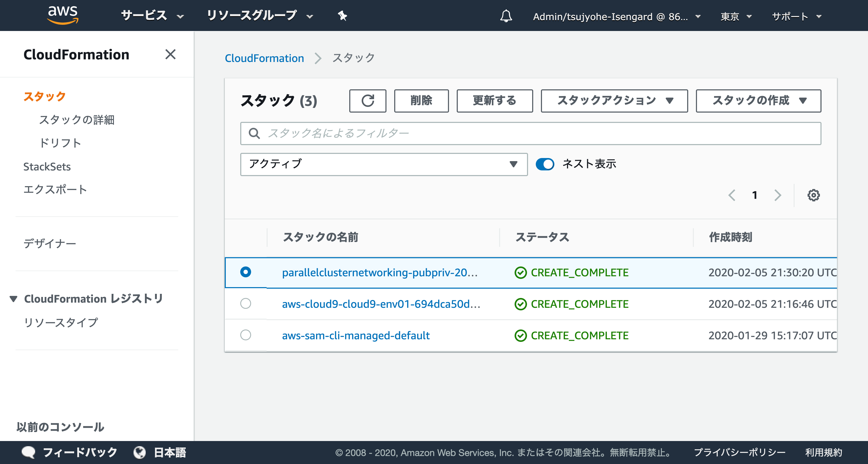This screenshot has width=868, height=464.
Task: Open スタックの詳細 in sidebar
Action: 77,120
